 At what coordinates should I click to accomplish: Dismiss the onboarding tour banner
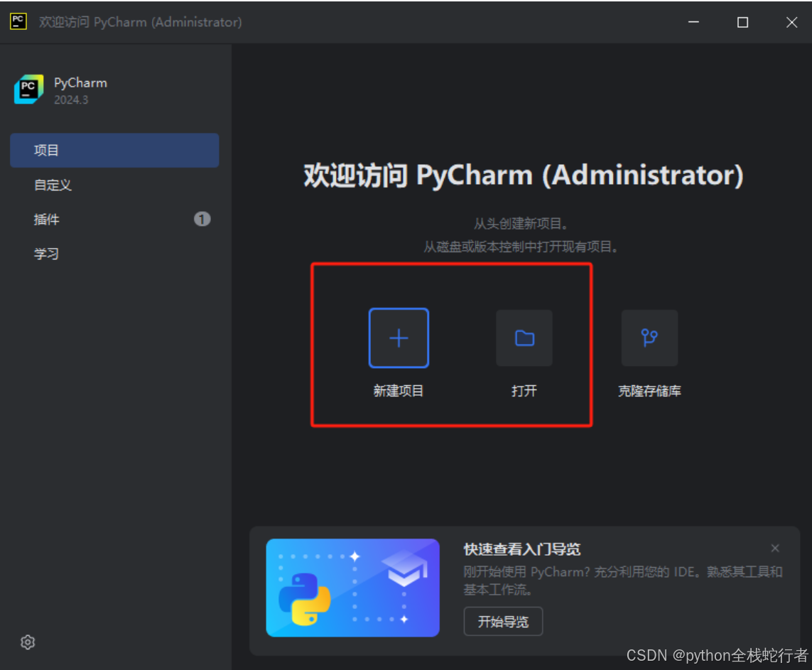point(775,548)
